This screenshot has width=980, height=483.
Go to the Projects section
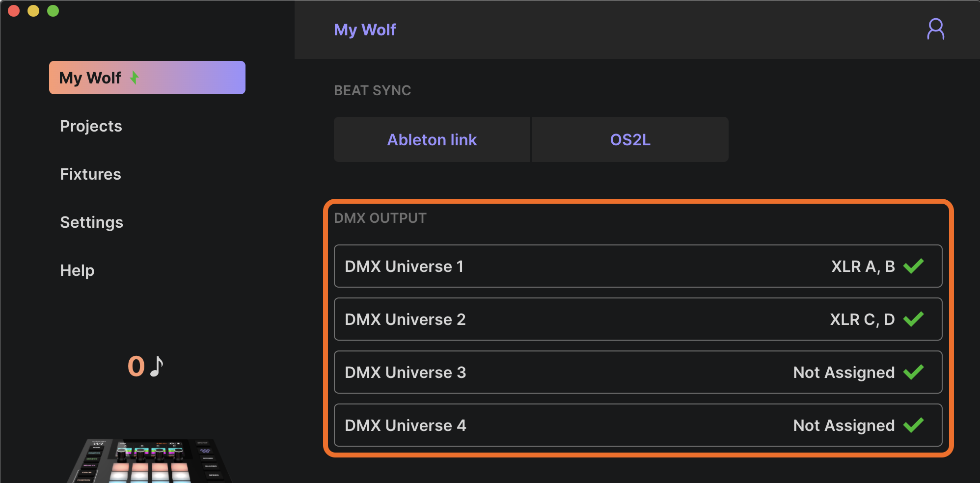point(91,126)
